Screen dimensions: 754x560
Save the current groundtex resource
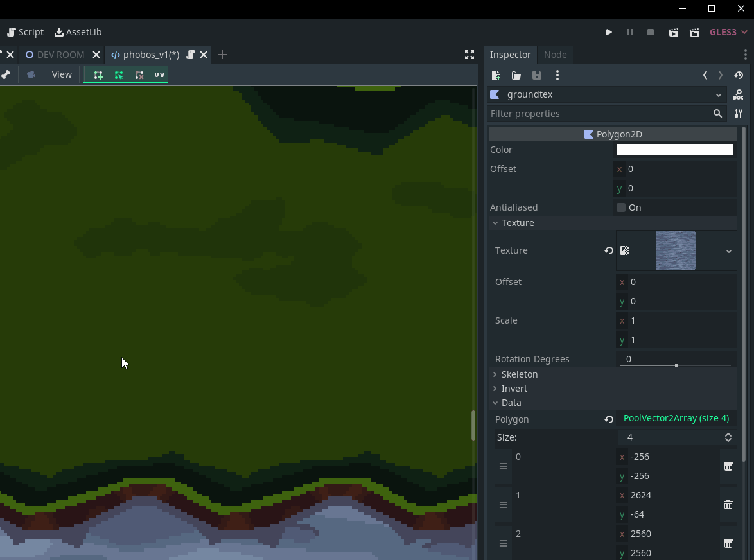point(536,75)
